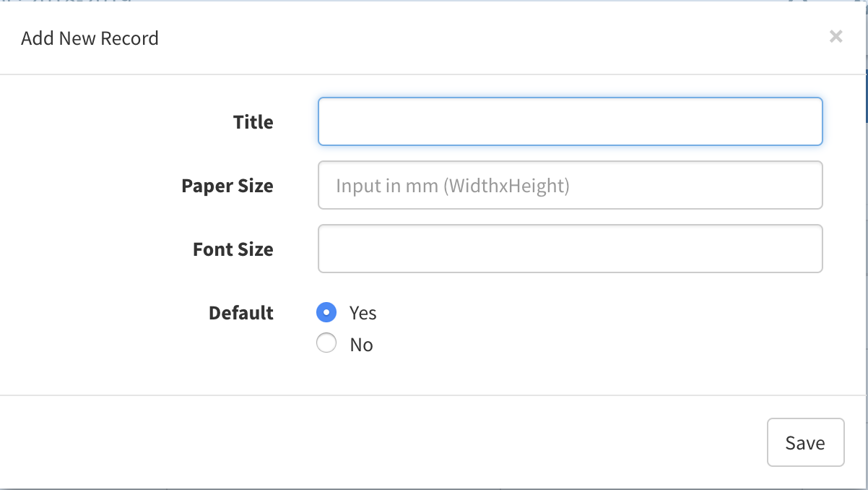Click the 'No' option label text
The width and height of the screenshot is (868, 490).
(361, 345)
